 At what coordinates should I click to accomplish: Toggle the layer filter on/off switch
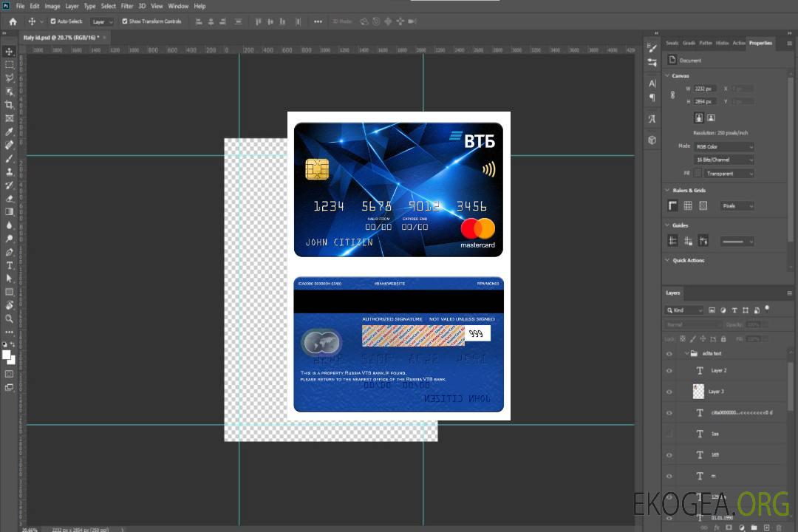[x=767, y=308]
